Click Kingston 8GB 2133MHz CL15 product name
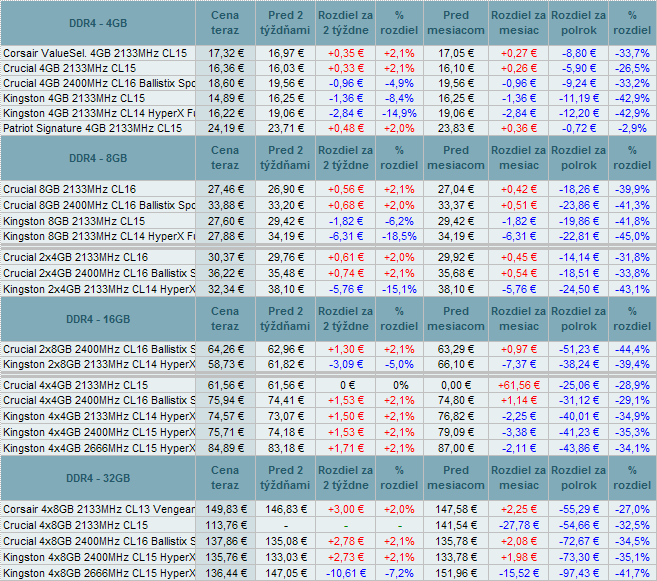Image resolution: width=657 pixels, height=581 pixels. (x=74, y=221)
